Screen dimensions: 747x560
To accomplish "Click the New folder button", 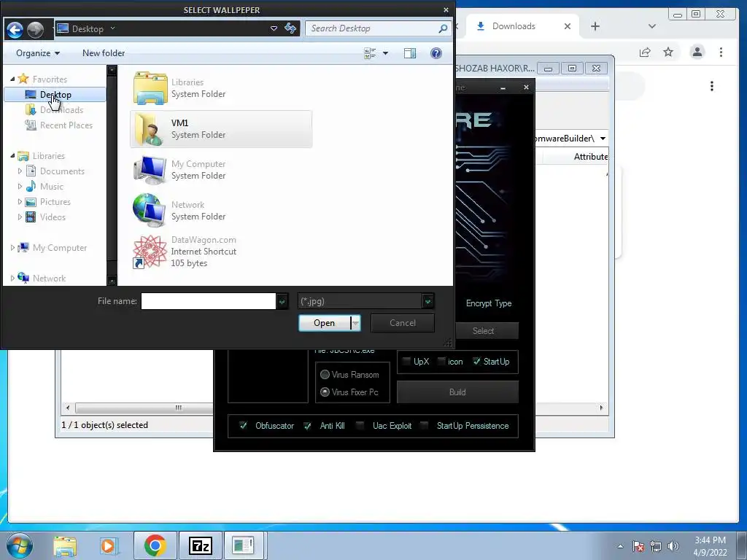I will [x=104, y=53].
